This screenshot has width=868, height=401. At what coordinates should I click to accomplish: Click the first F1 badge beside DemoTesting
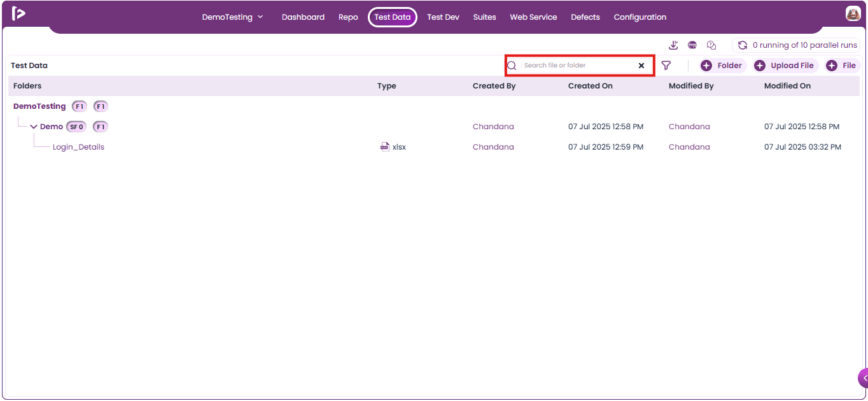pos(80,106)
